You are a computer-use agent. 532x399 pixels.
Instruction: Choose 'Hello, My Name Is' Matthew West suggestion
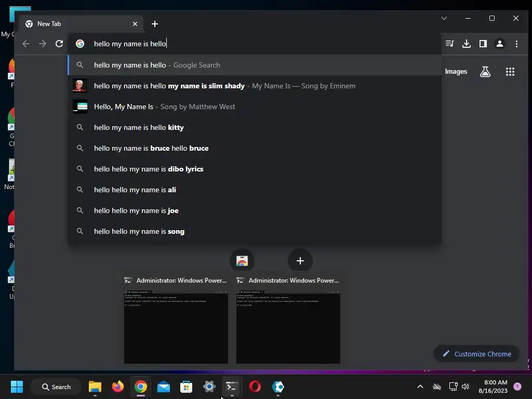click(255, 107)
